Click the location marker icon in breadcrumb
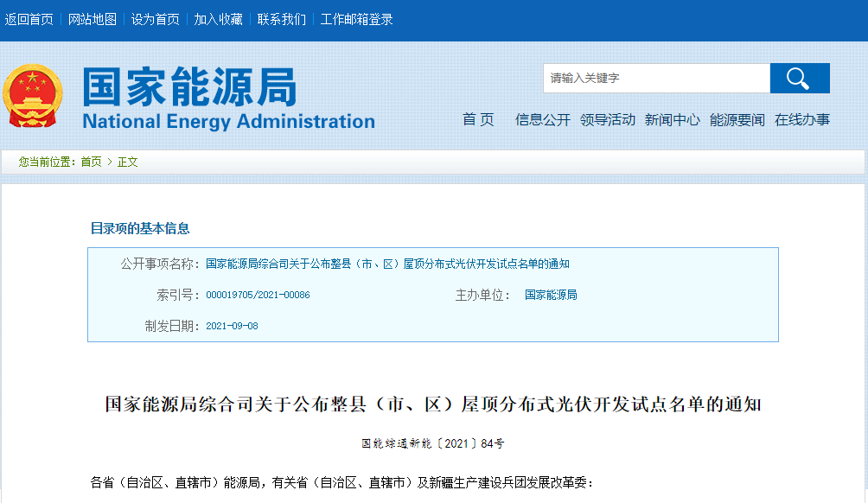The image size is (868, 503). (12, 162)
